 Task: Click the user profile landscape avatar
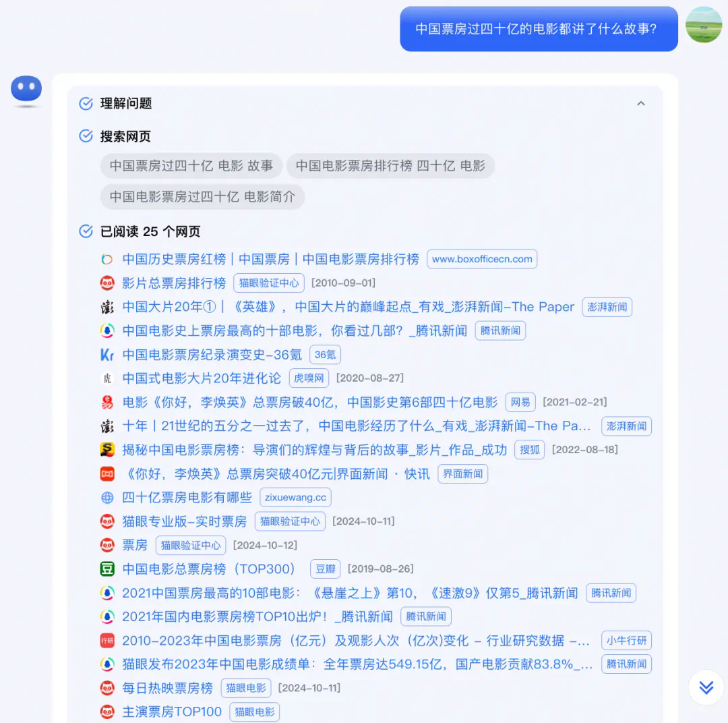click(x=704, y=25)
